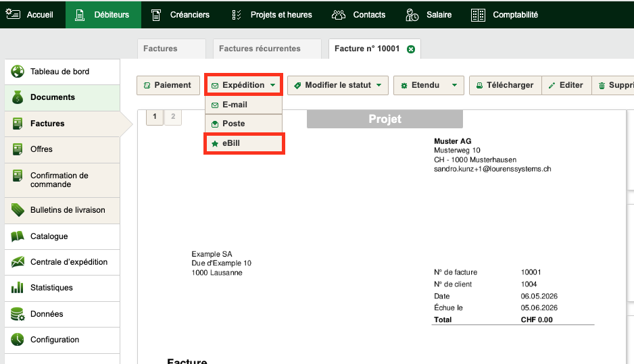634x364 pixels.
Task: Go to page 1 of the invoice
Action: click(x=155, y=117)
